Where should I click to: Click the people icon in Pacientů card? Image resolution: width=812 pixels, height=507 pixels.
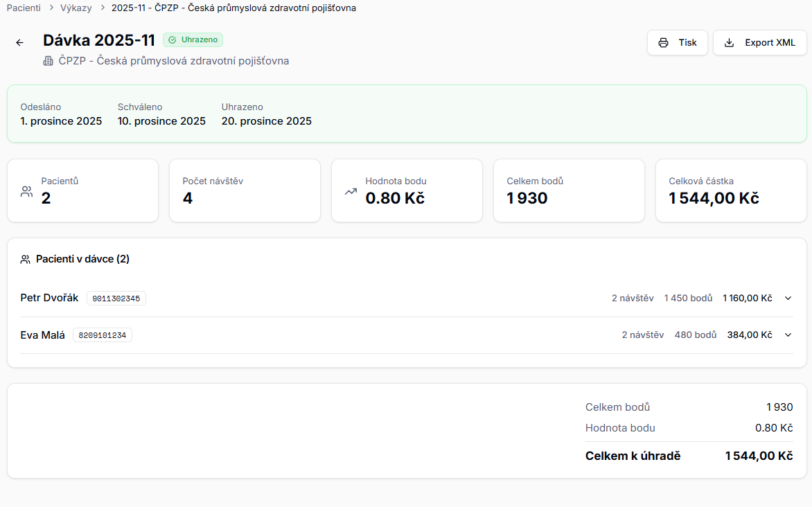[26, 191]
